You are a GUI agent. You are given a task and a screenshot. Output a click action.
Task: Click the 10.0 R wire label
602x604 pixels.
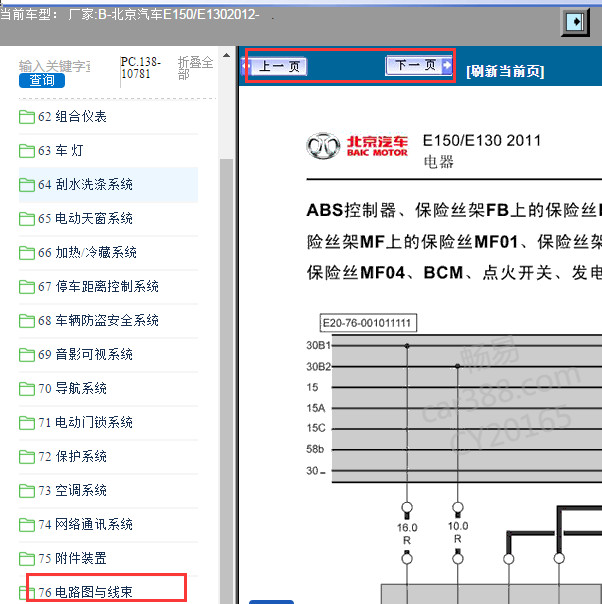coord(458,533)
